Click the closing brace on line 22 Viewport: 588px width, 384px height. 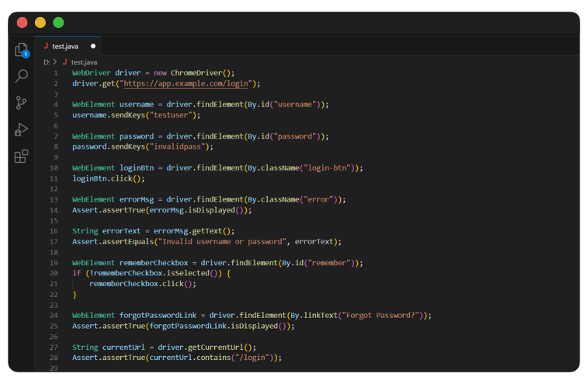pos(75,295)
